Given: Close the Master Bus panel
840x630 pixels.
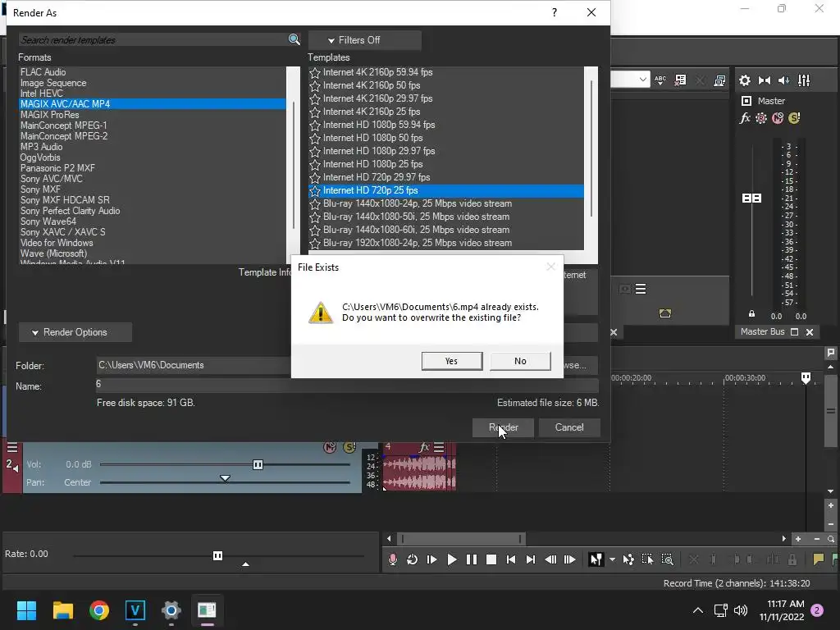Looking at the screenshot, I should tap(810, 332).
